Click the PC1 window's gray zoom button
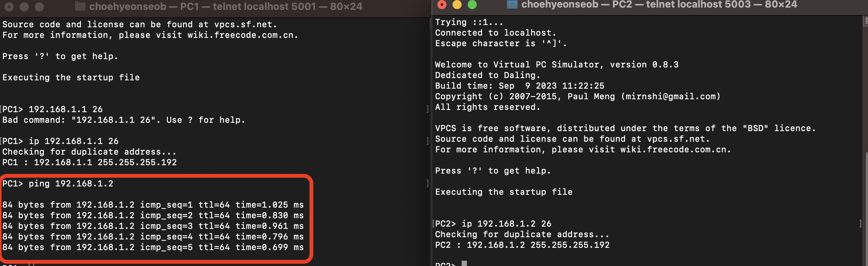 (x=39, y=6)
